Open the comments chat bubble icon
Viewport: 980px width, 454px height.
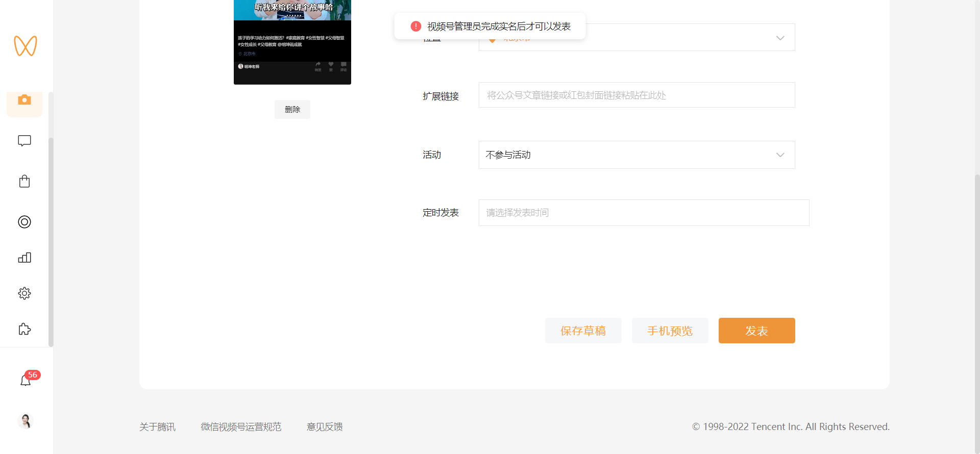tap(24, 141)
